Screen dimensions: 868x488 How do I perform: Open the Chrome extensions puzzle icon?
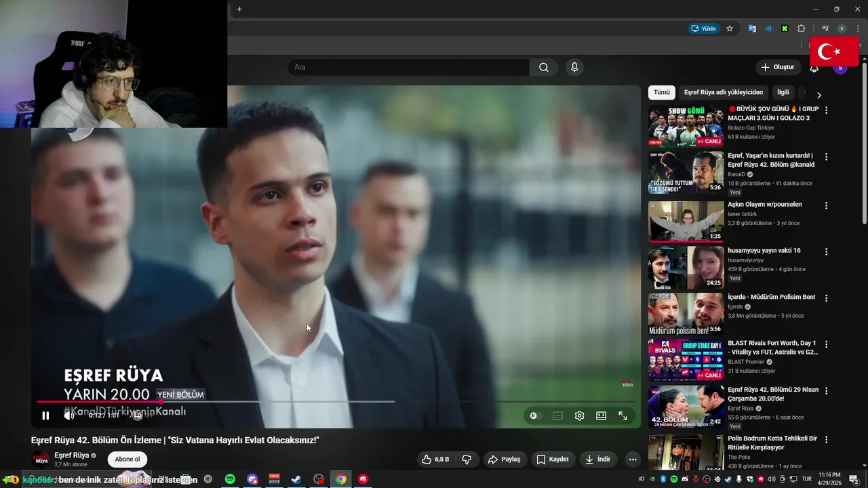pyautogui.click(x=802, y=28)
